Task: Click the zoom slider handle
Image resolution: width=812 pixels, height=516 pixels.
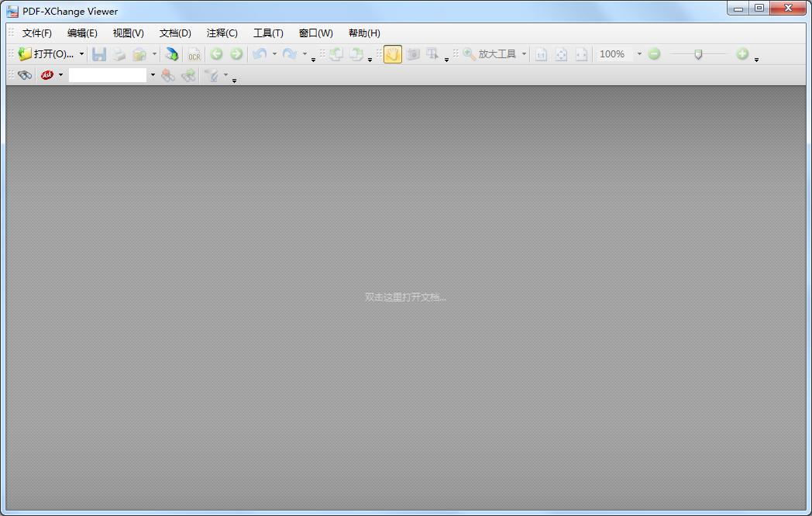Action: tap(699, 54)
